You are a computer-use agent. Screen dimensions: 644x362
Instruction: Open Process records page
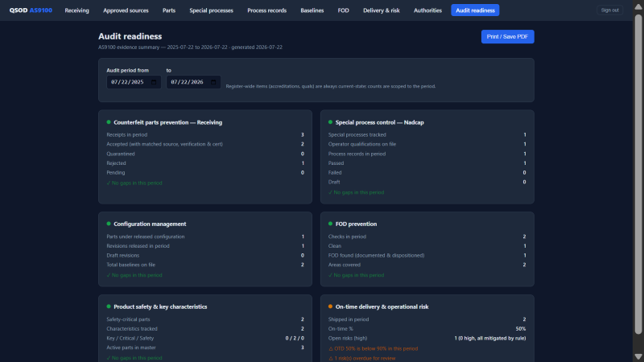pyautogui.click(x=267, y=10)
